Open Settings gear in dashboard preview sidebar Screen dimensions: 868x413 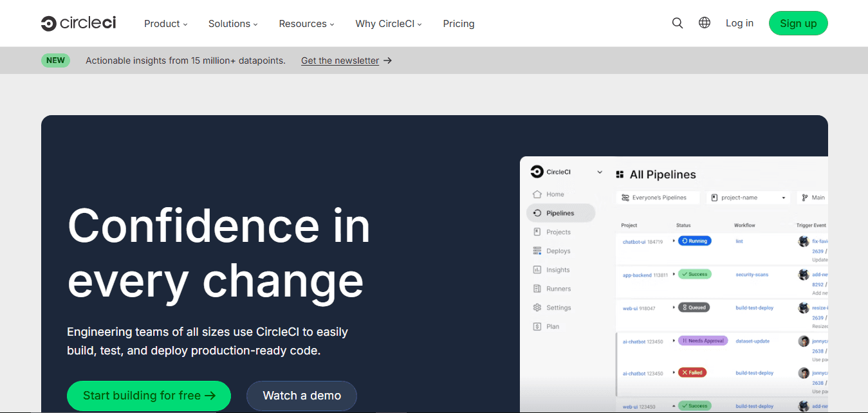537,307
